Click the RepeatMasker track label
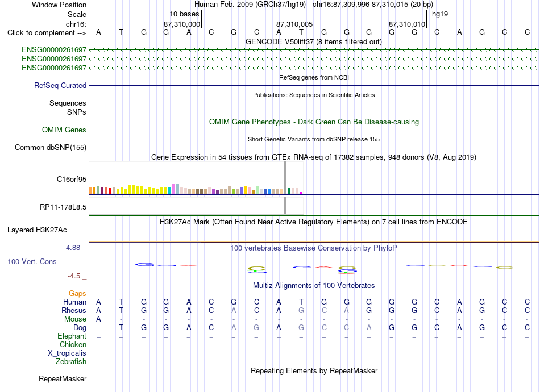 point(63,378)
